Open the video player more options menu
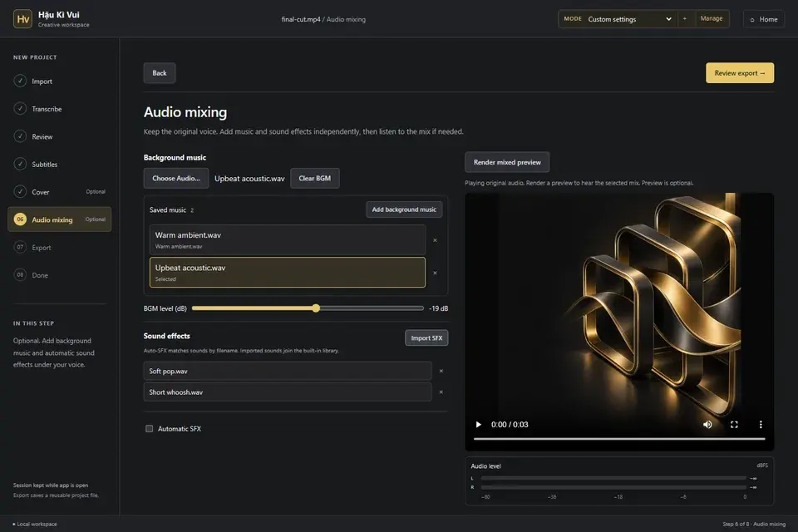This screenshot has width=798, height=532. (761, 425)
